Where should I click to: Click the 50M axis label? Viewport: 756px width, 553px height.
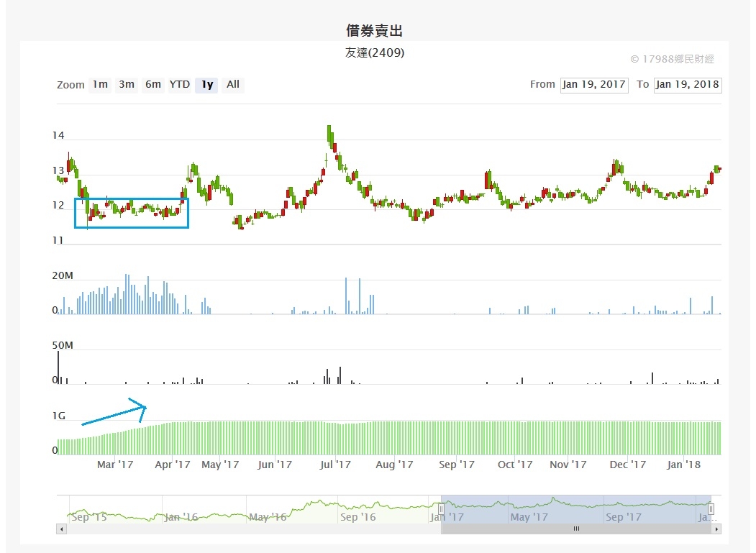[x=63, y=346]
